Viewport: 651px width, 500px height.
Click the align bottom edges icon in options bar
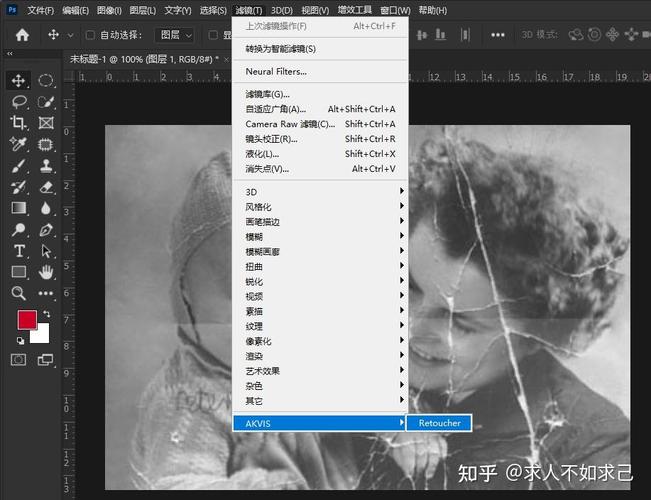tap(440, 35)
